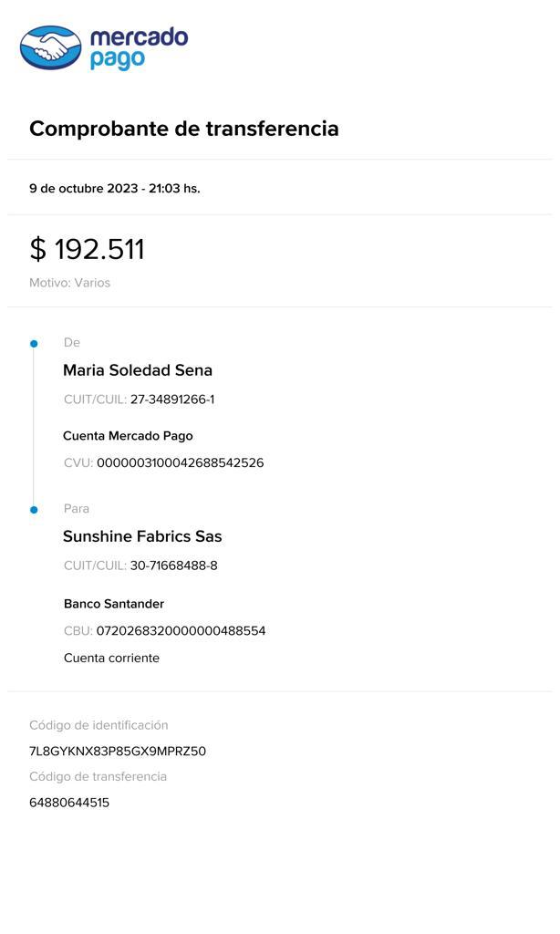Click sender CUIT/CUIL 27-34891266-1
The image size is (560, 934).
pos(172,400)
